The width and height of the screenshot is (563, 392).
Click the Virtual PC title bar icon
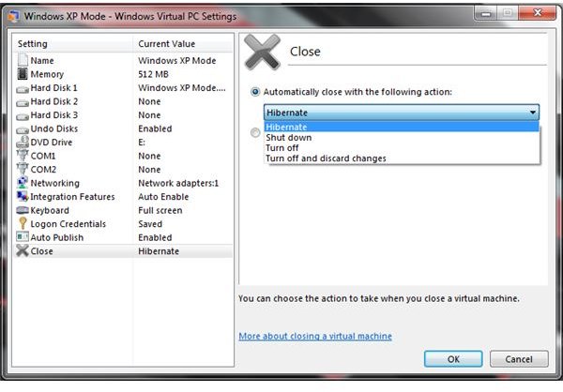click(x=14, y=17)
